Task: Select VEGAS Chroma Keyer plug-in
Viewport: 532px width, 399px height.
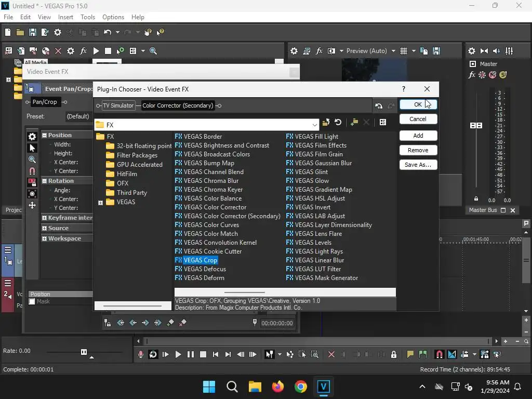Action: point(213,190)
